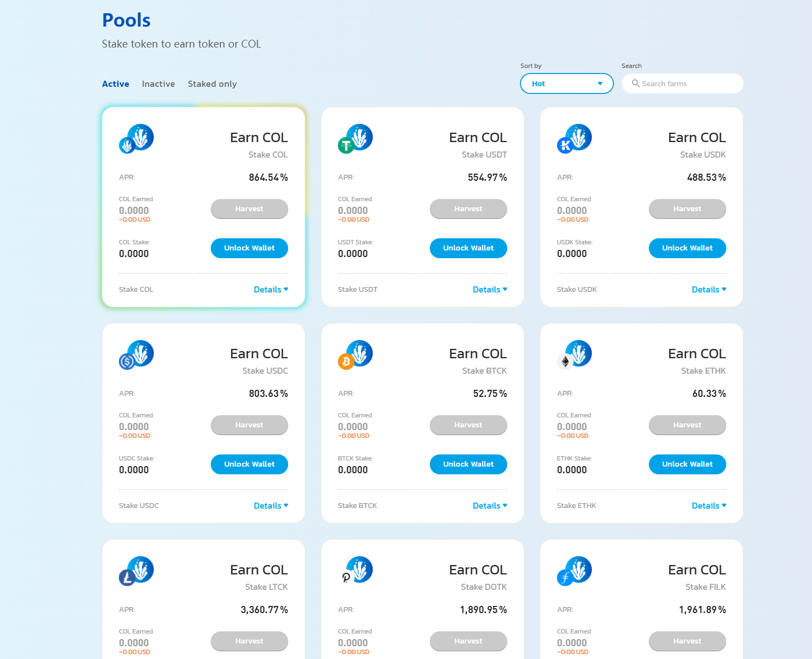Click Harvest in the COL pool
This screenshot has width=812, height=659.
pos(249,209)
